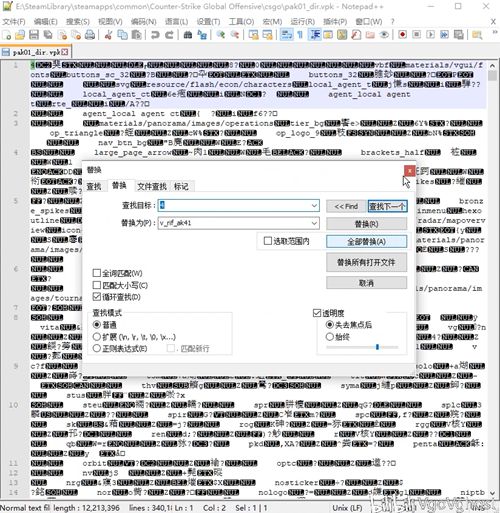Image resolution: width=500 pixels, height=513 pixels.
Task: Save recorded macro toolbar icon
Action: (459, 35)
